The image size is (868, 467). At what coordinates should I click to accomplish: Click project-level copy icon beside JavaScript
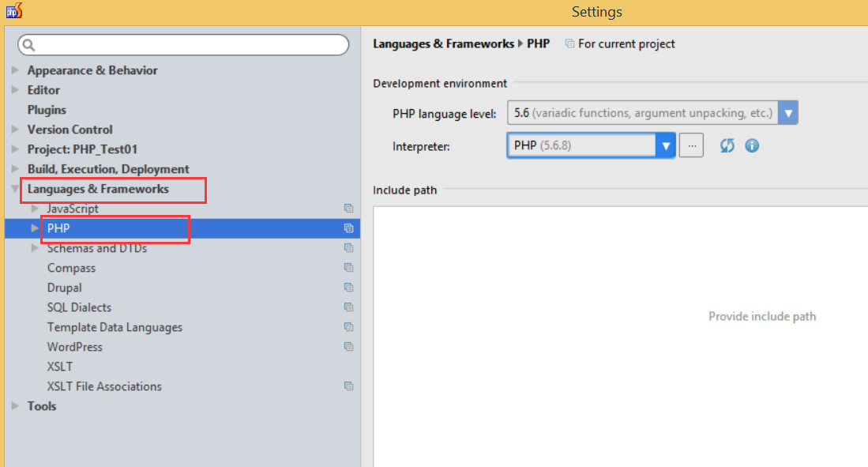tap(348, 209)
